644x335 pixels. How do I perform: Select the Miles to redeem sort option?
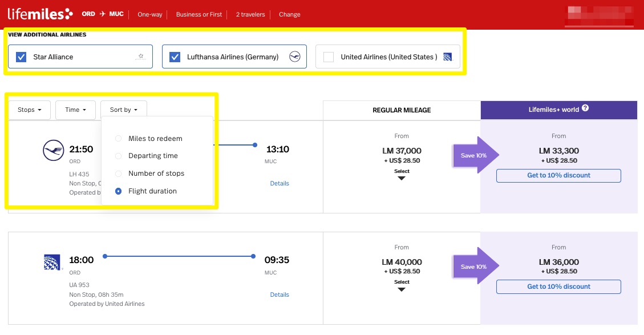118,139
